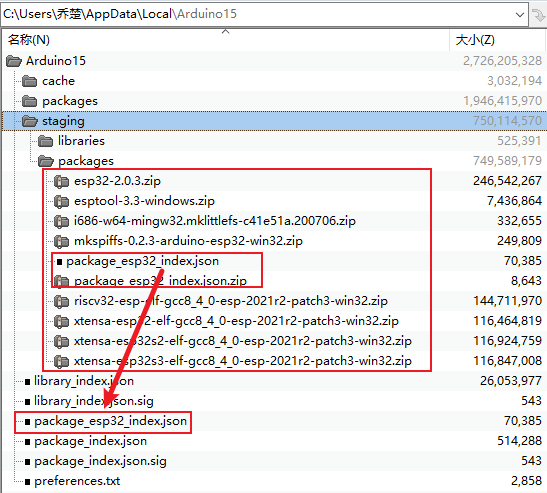This screenshot has height=493, width=547.
Task: Click the mkspiffs-0.2.3 zip archive icon
Action: coord(61,241)
